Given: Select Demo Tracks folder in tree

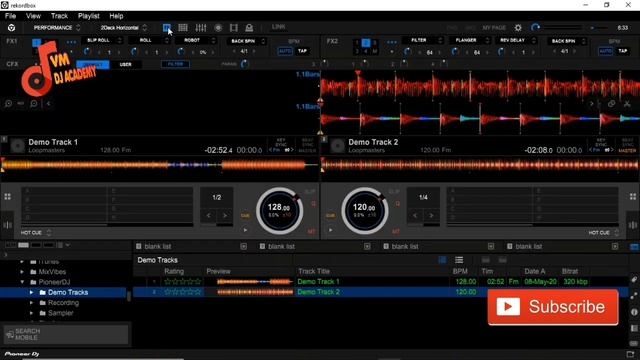Looking at the screenshot, I should point(68,292).
